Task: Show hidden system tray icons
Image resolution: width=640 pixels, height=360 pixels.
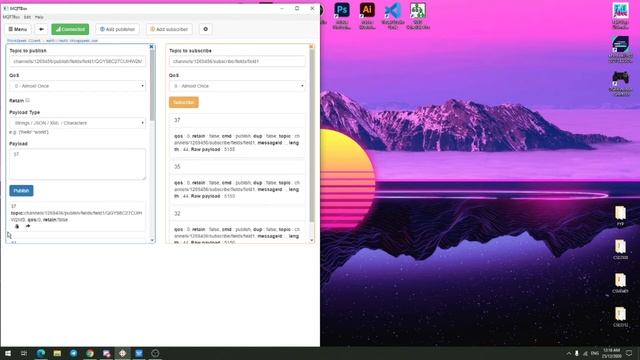Action: tap(569, 353)
